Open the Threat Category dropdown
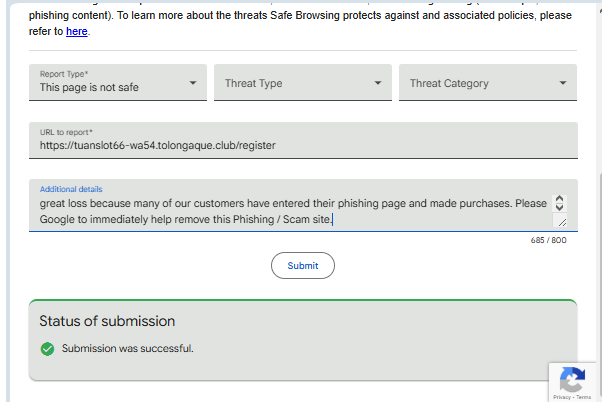The height and width of the screenshot is (402, 602). [487, 83]
